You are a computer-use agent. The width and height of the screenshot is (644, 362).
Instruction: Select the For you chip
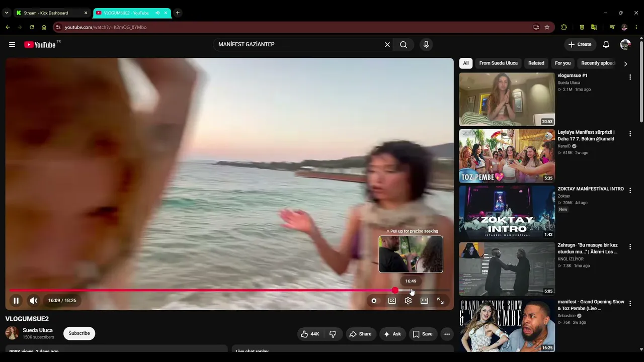tap(562, 63)
